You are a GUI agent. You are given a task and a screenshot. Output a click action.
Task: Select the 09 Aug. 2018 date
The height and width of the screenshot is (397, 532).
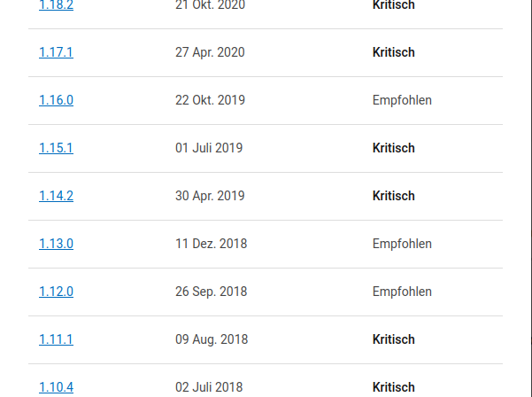pyautogui.click(x=212, y=339)
